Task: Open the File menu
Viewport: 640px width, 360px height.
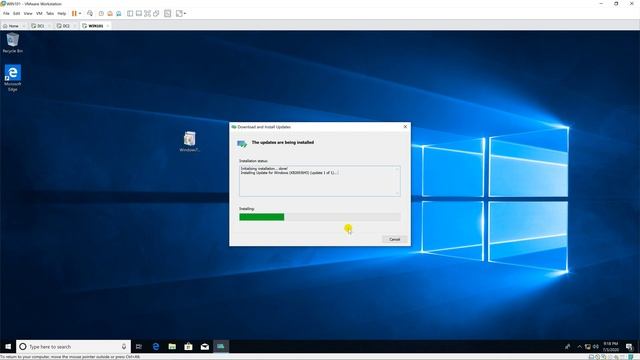Action: [6, 13]
